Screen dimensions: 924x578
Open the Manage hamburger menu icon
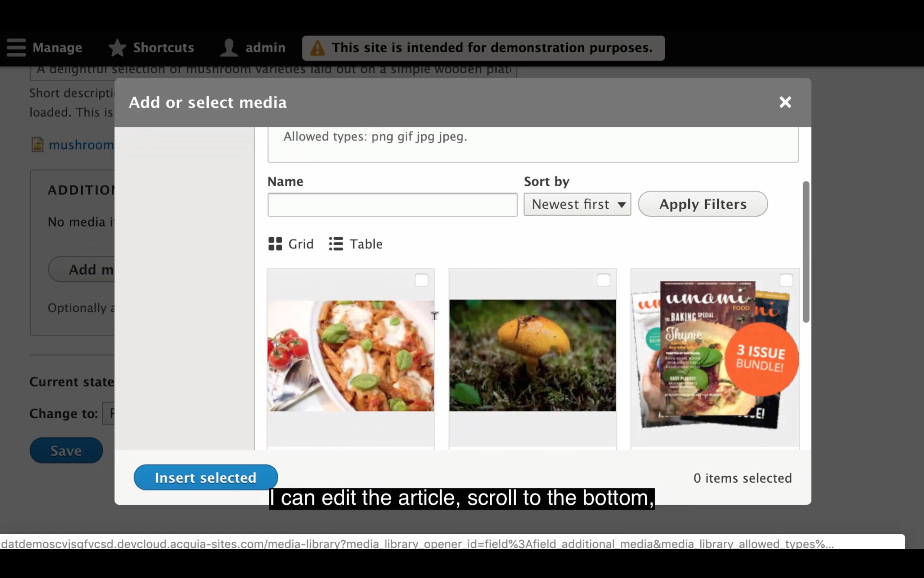pos(16,47)
